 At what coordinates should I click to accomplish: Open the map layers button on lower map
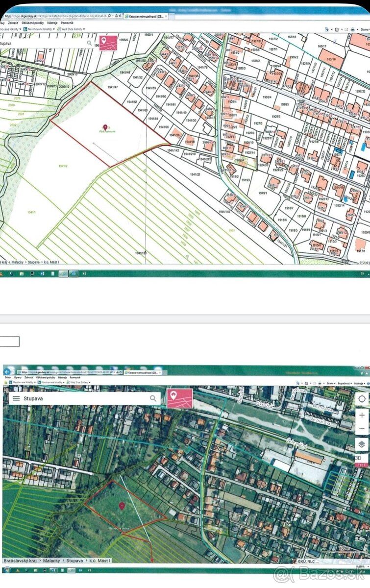pos(362,444)
